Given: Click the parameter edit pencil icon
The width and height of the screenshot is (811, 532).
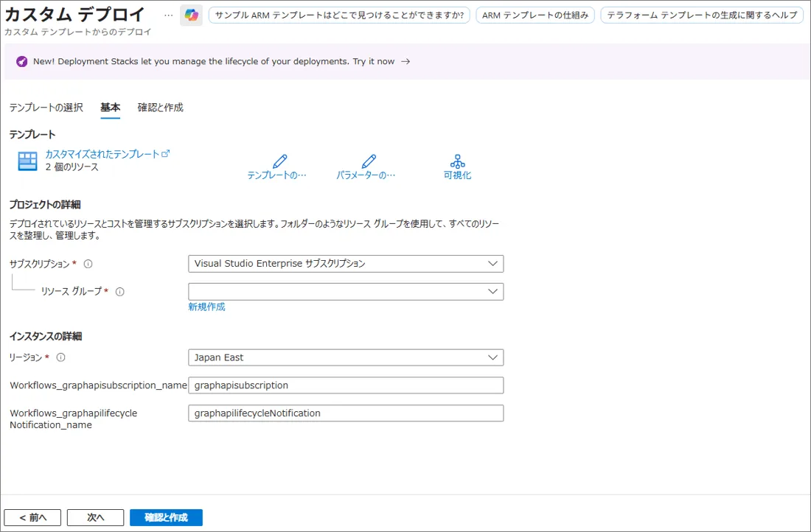Looking at the screenshot, I should point(369,161).
